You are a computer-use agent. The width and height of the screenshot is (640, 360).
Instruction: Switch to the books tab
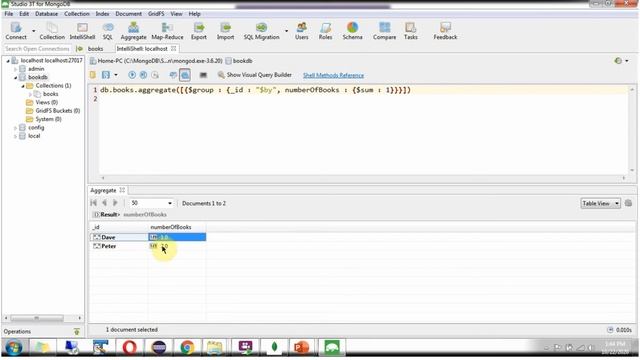pos(95,49)
